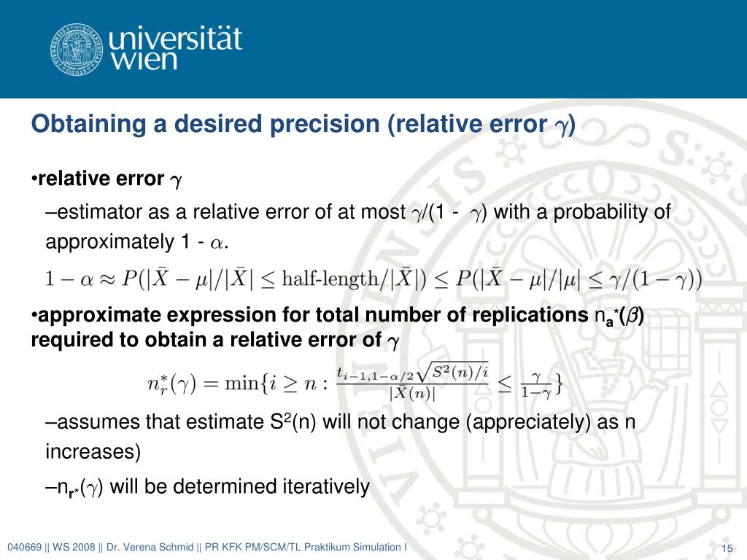The image size is (747, 560).
Task: Click the line starting "estimator as a relative error"
Action: pos(358,212)
